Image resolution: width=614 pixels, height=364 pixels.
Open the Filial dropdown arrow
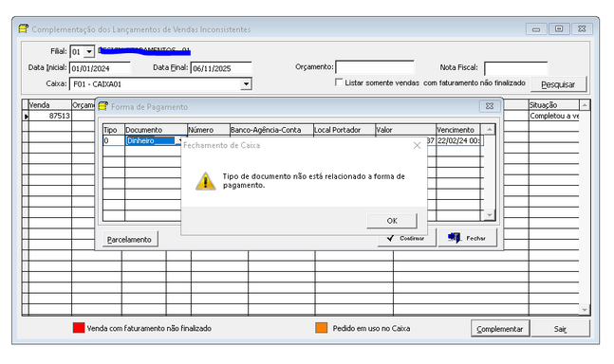coord(89,51)
